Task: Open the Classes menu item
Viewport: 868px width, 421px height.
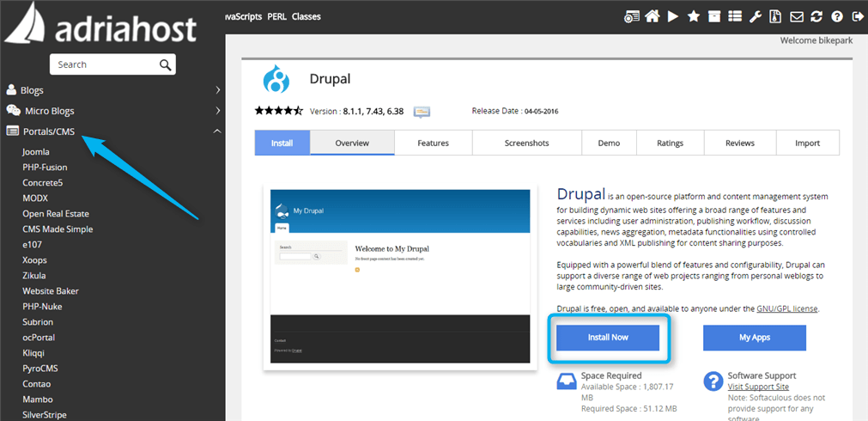Action: (x=307, y=16)
